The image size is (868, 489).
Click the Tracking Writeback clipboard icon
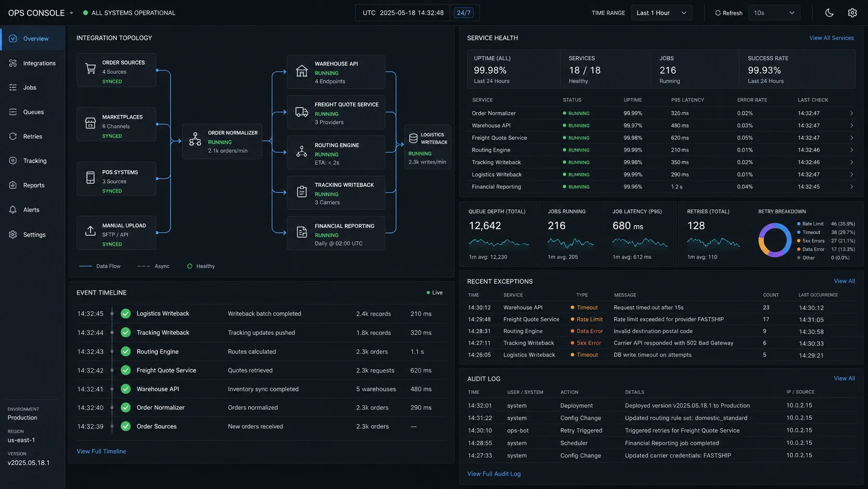pos(302,192)
